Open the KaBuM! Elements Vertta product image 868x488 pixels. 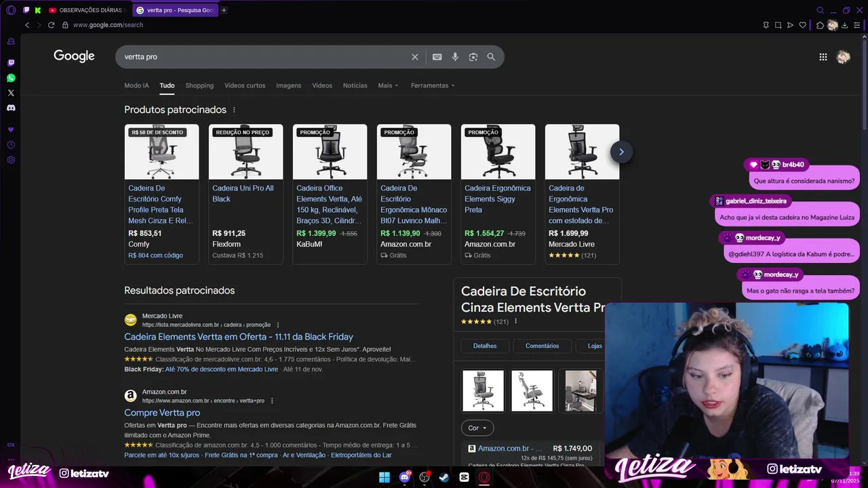(330, 152)
